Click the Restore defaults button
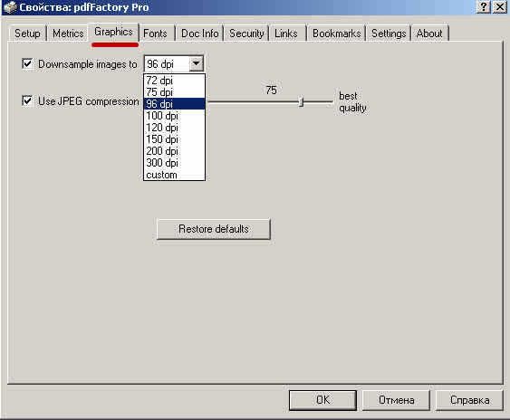This screenshot has height=420, width=510. (x=214, y=229)
